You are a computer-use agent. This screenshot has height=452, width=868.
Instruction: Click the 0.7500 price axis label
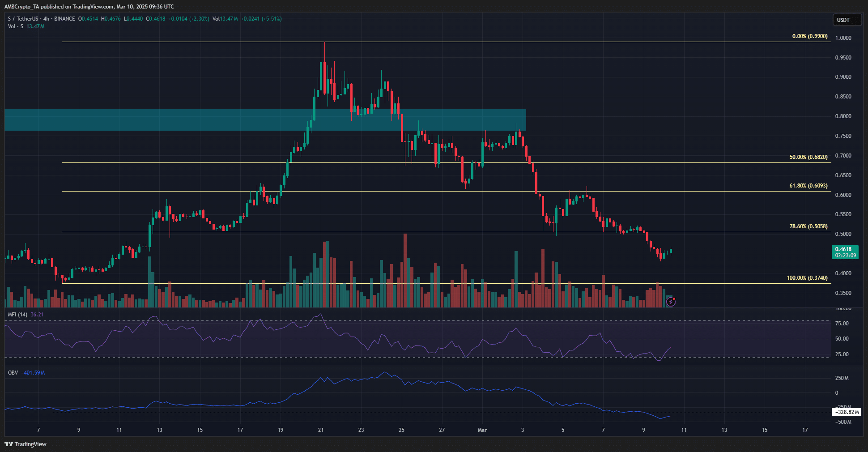(x=843, y=136)
